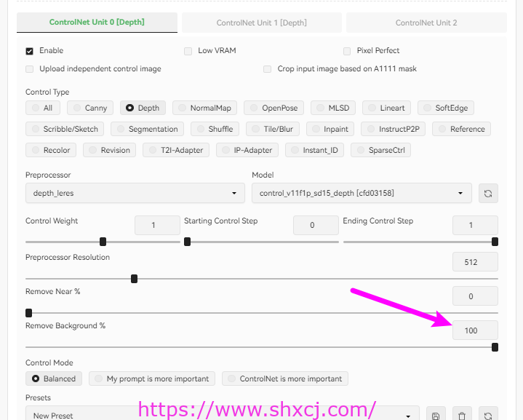Refresh the presets list

pyautogui.click(x=488, y=415)
